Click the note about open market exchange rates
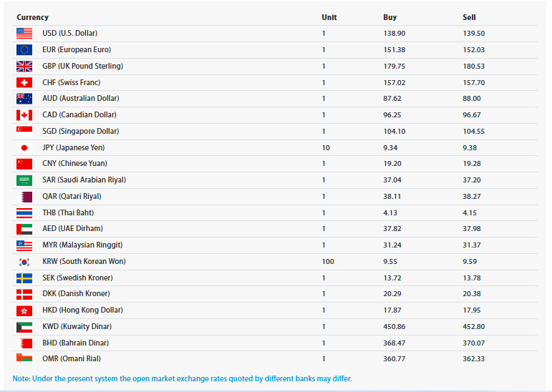This screenshot has width=552, height=392. 182,378
